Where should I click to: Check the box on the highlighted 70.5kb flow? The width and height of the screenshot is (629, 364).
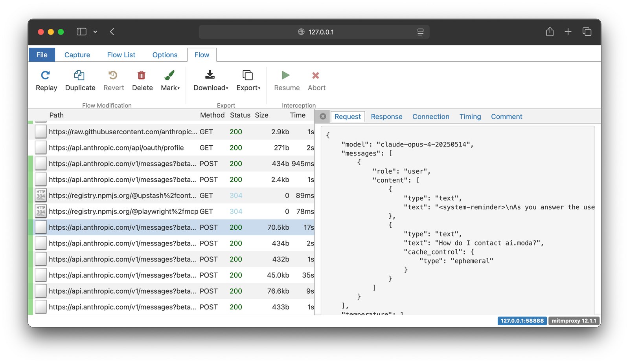40,227
